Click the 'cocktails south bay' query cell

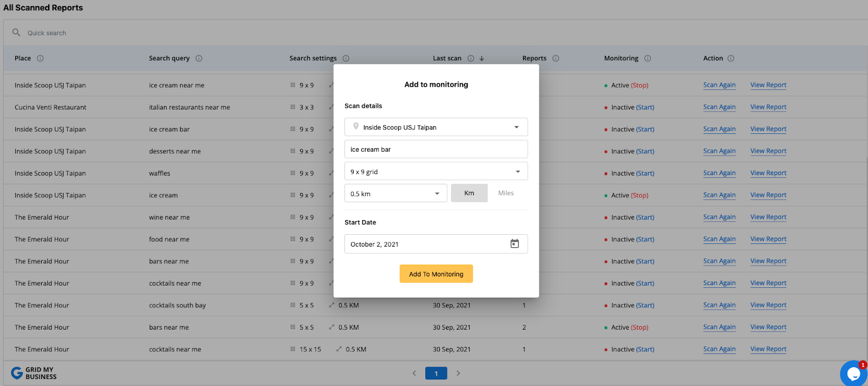(177, 305)
